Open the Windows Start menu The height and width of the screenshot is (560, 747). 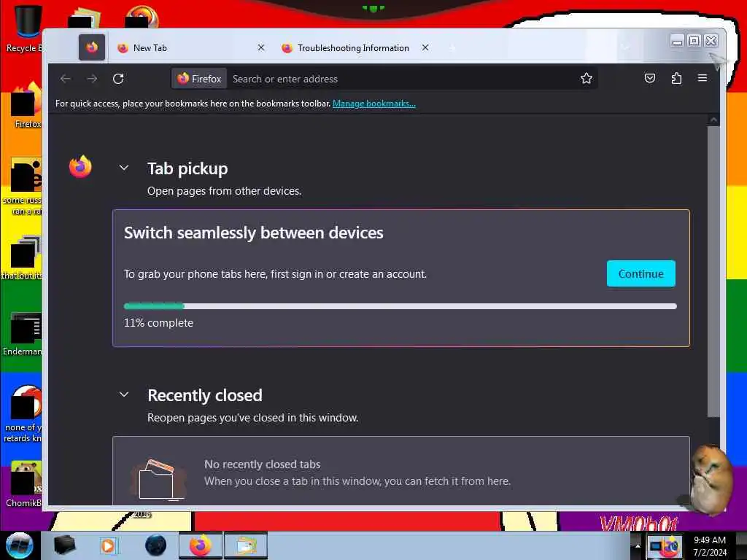point(20,545)
